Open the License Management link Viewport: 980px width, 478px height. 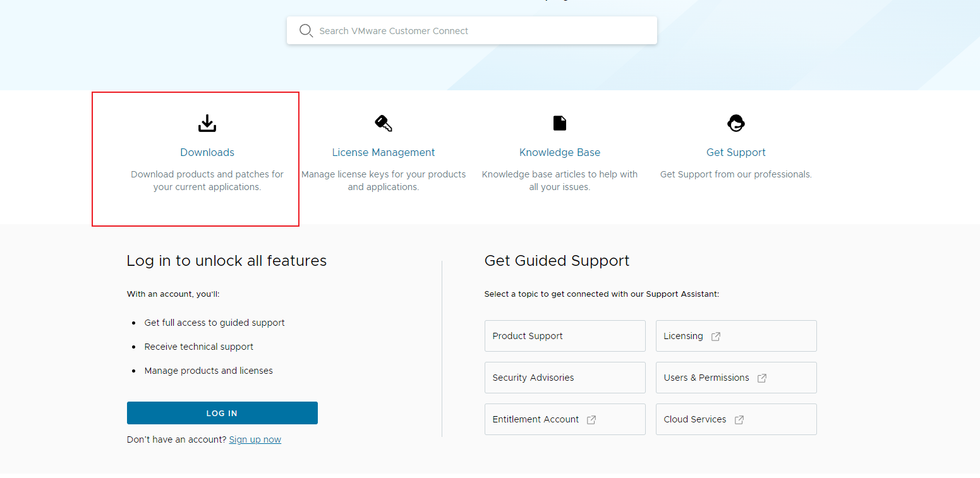click(384, 152)
